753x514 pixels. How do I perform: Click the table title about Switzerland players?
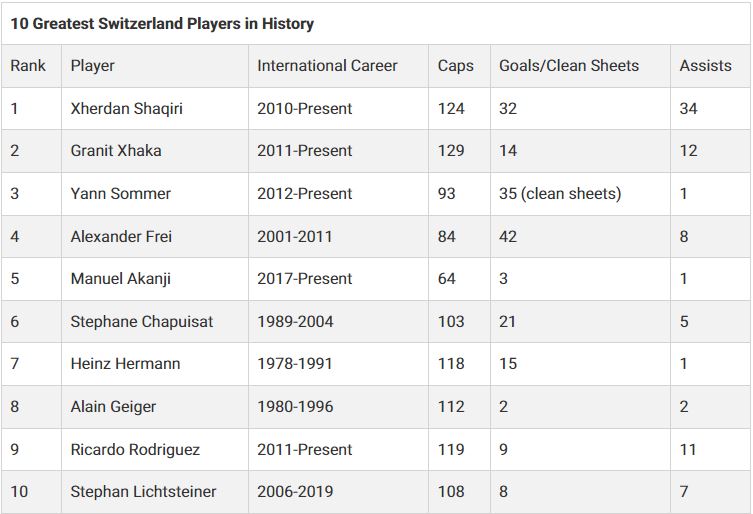pos(162,24)
